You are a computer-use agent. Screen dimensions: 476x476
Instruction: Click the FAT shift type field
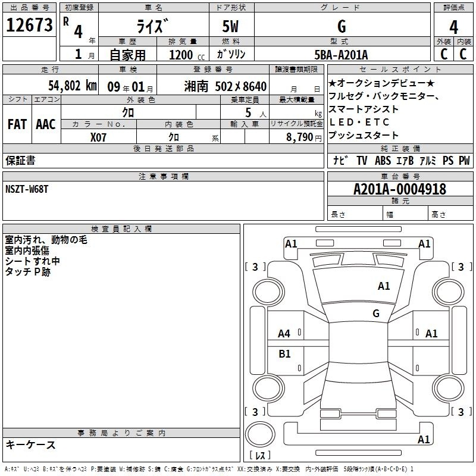click(17, 124)
